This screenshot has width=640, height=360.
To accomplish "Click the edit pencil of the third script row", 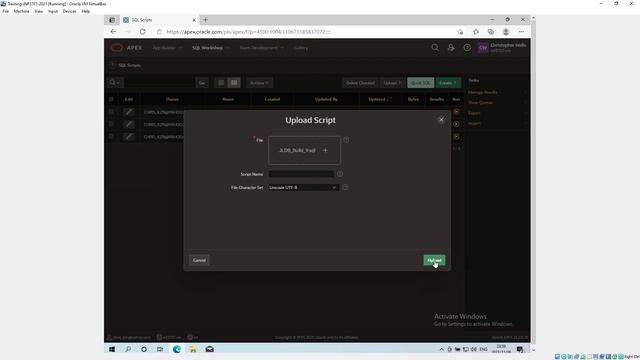I will pos(129,136).
